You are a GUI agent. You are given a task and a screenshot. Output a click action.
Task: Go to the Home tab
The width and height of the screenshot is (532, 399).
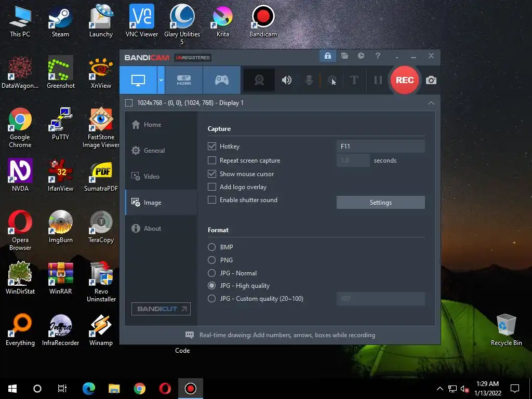coord(161,125)
